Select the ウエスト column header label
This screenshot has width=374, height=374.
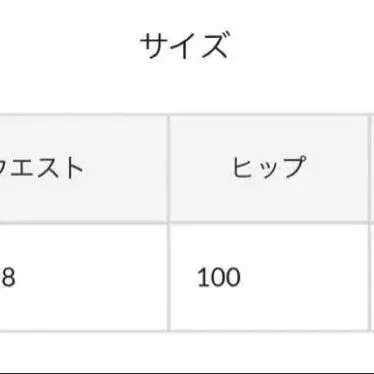[41, 168]
